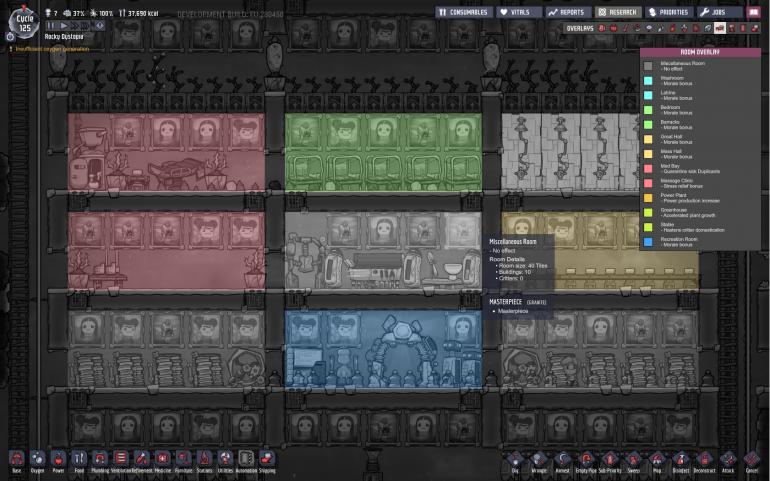Open the Vitals menu
This screenshot has width=770, height=481.
click(519, 12)
